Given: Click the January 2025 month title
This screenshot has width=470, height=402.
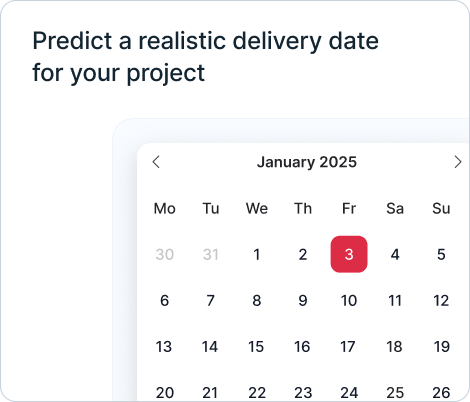Looking at the screenshot, I should [x=307, y=162].
